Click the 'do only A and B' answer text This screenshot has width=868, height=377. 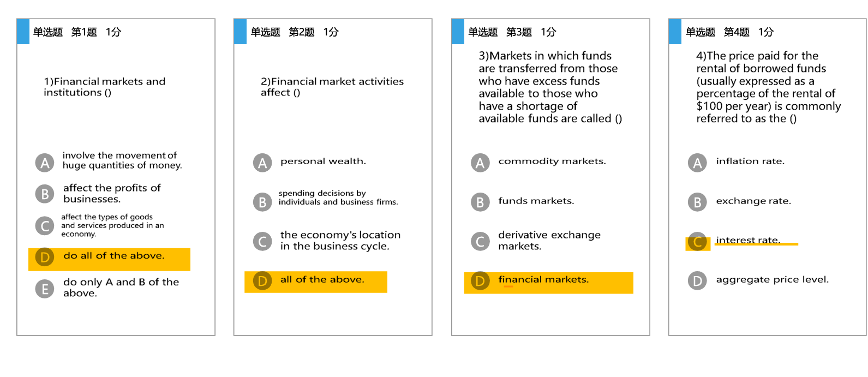click(x=121, y=288)
